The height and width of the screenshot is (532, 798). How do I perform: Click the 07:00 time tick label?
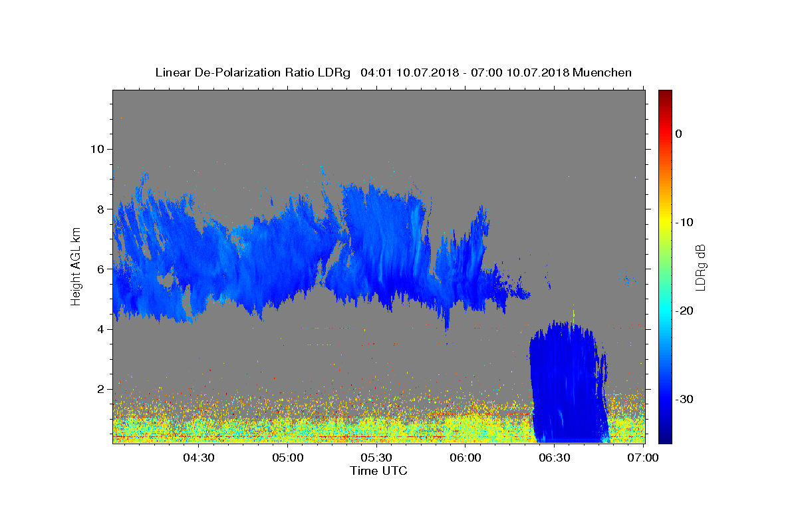point(643,458)
